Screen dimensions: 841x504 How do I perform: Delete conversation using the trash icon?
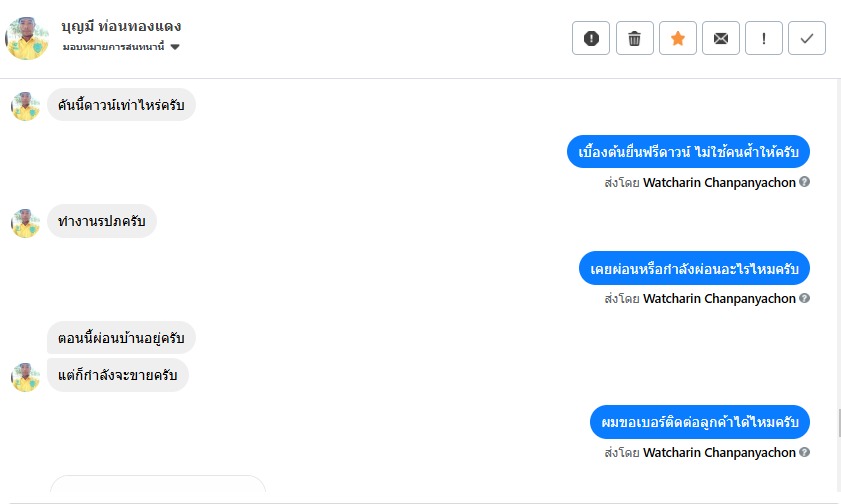634,39
